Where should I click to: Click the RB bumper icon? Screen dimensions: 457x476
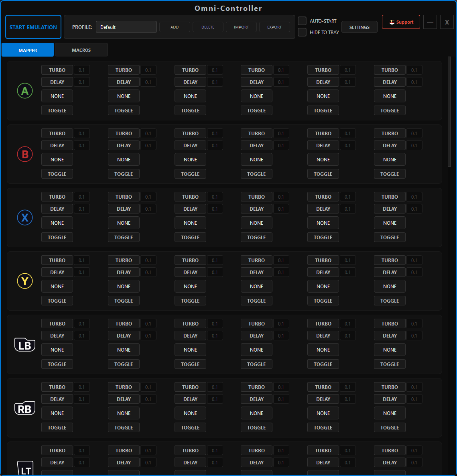[x=24, y=408]
